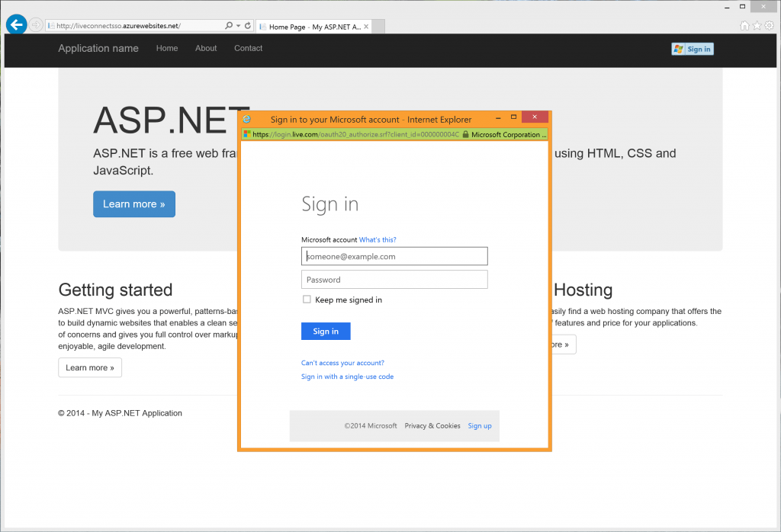Viewport: 781px width, 532px height.
Task: Open the Tools gear icon
Action: coord(770,25)
